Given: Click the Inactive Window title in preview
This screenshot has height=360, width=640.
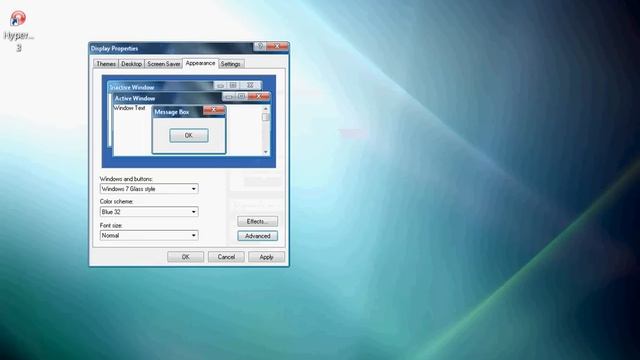Looking at the screenshot, I should point(132,87).
